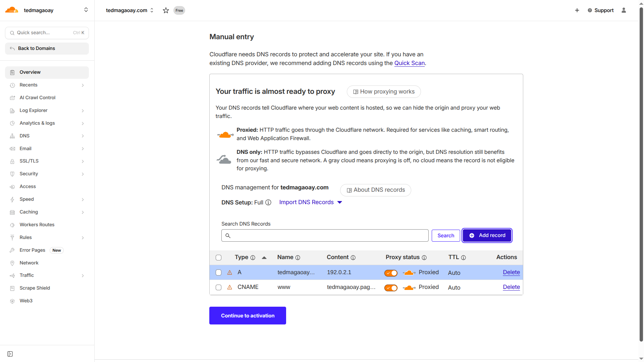Delete the CNAME www record
The height and width of the screenshot is (362, 644).
coord(511,287)
